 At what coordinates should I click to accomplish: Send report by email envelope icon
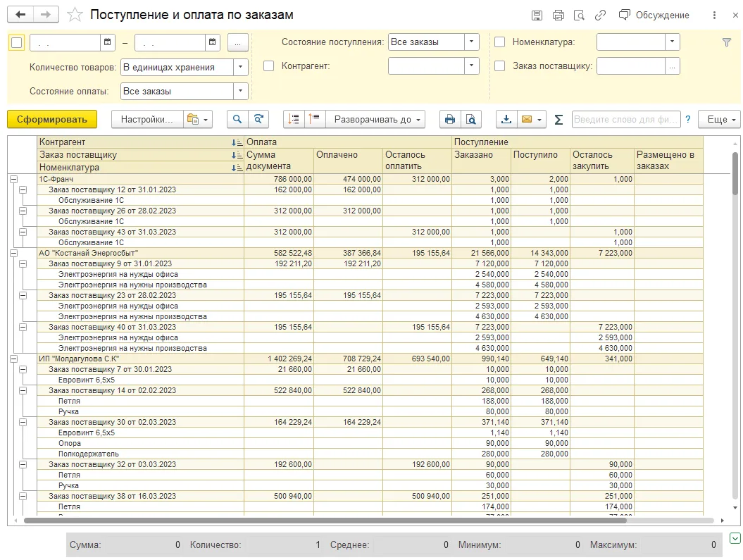tap(527, 119)
